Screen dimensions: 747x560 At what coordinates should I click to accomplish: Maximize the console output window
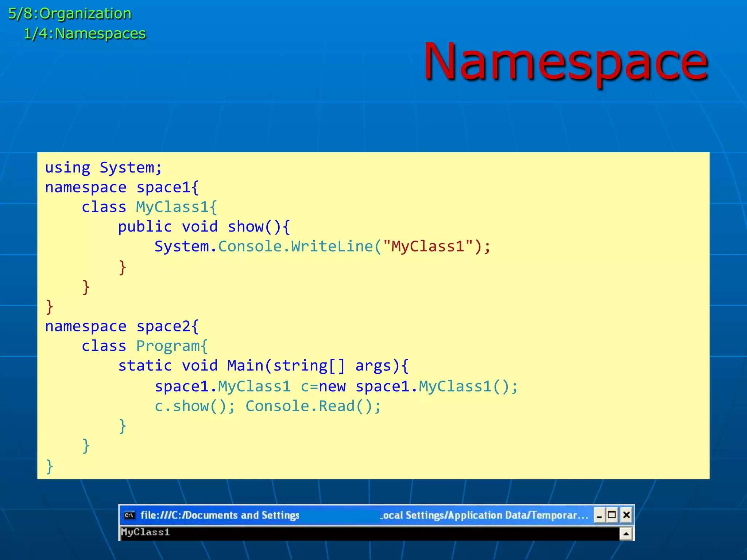[612, 515]
